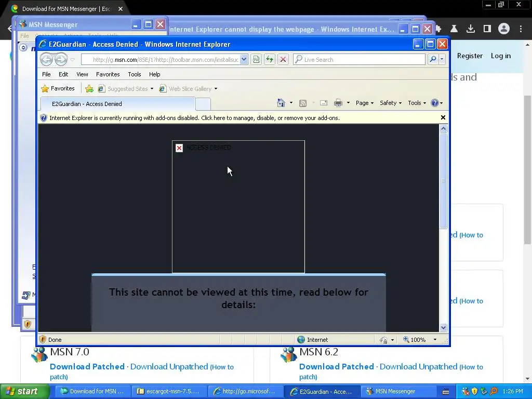Click the IE Forward navigation arrow
The width and height of the screenshot is (532, 399).
(61, 59)
